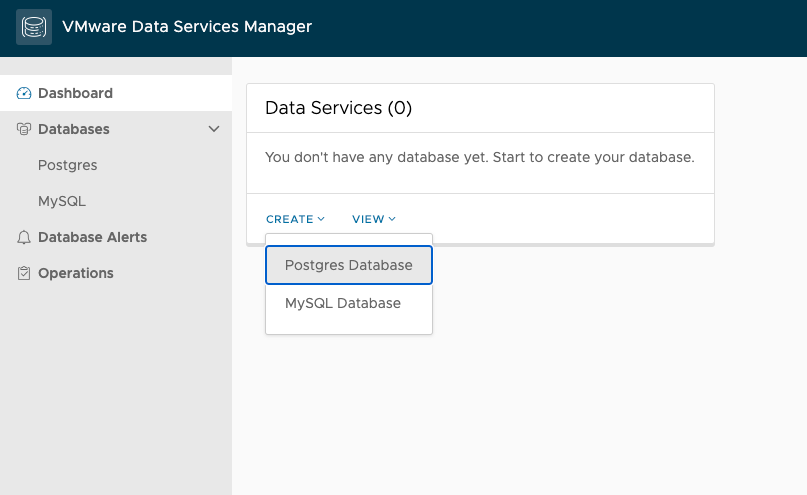
Task: Click the Database Alerts bell icon
Action: [24, 237]
